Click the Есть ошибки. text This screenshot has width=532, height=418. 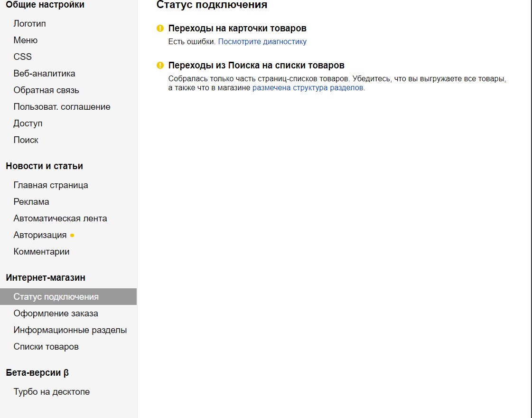[192, 42]
